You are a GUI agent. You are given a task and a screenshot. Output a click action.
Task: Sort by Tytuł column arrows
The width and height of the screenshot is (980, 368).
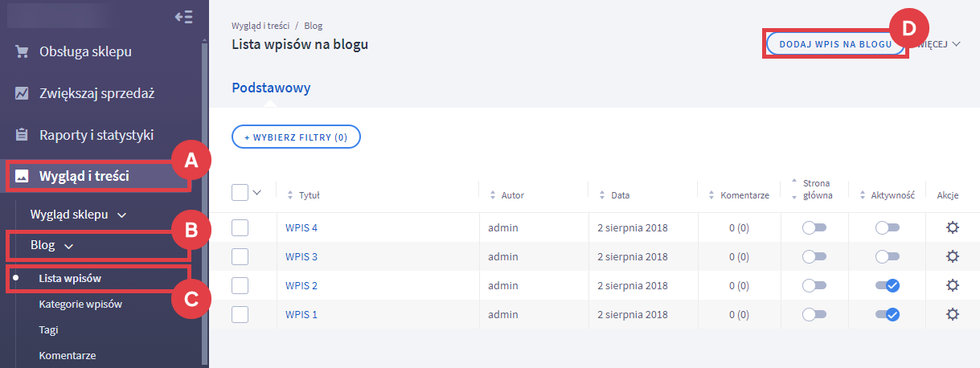click(x=290, y=195)
